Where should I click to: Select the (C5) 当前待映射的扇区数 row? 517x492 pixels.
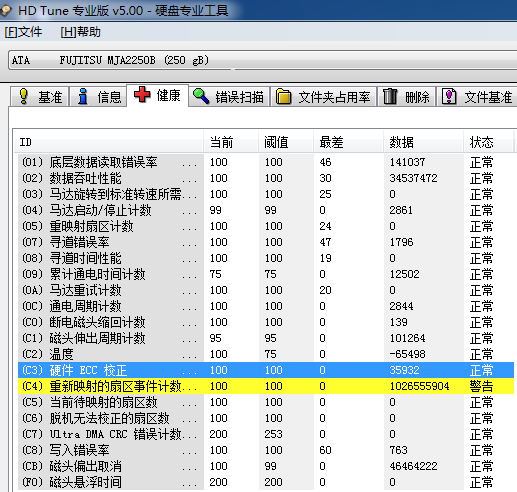[266, 402]
